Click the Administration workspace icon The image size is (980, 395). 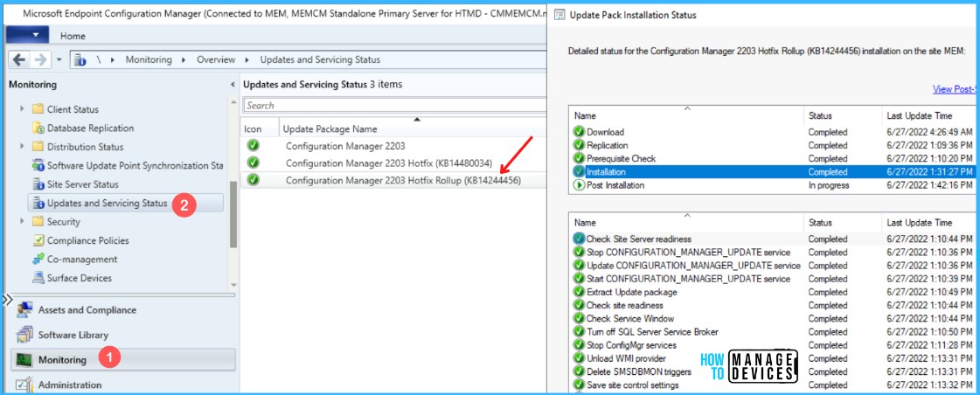coord(24,385)
